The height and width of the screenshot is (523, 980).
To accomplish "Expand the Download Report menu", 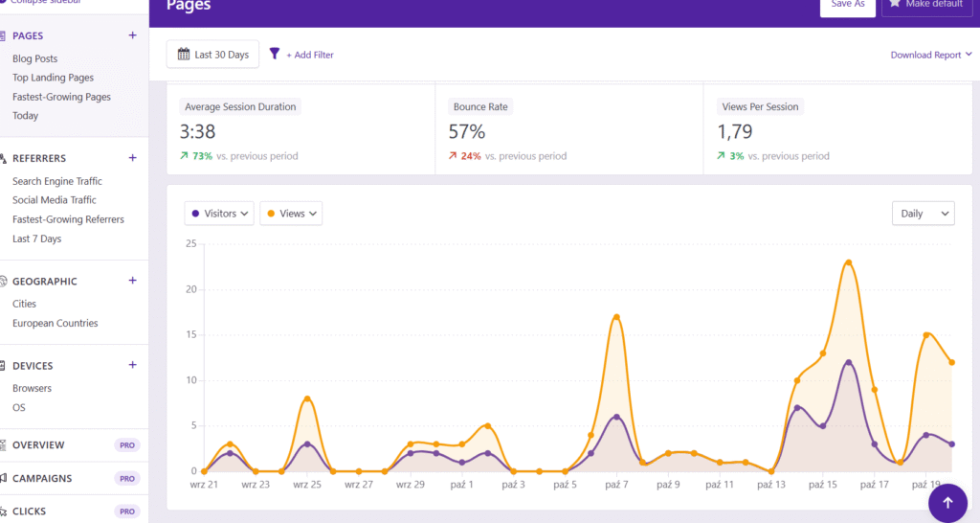I will 930,55.
